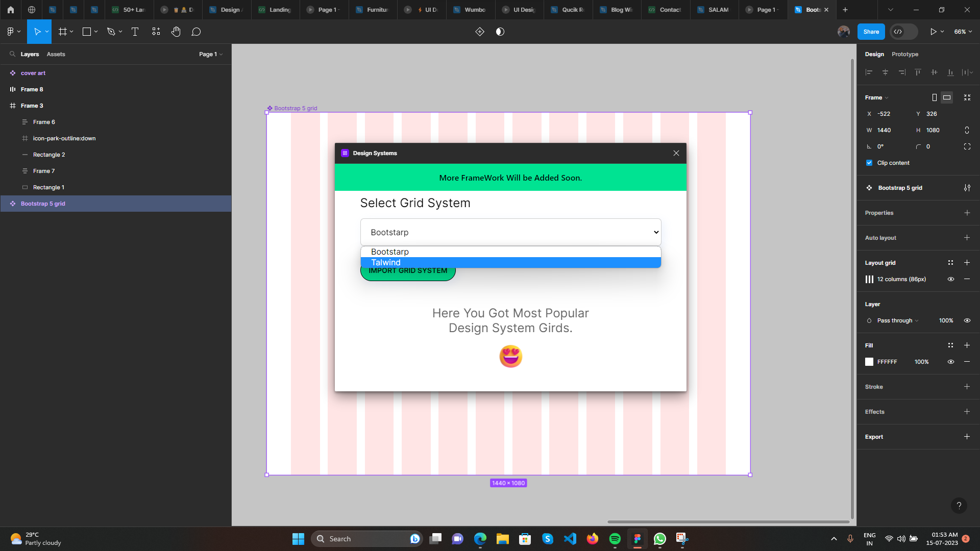
Task: Set frame orientation to portrait
Action: point(935,97)
